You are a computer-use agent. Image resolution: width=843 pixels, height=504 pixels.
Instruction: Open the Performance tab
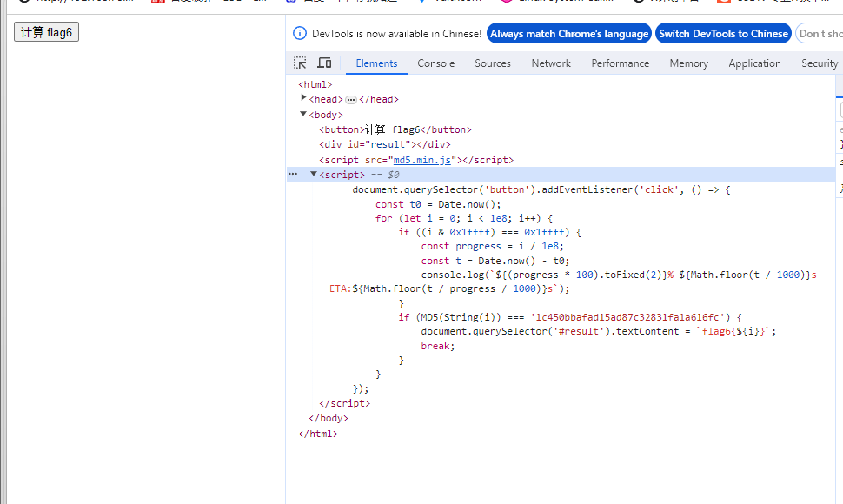(621, 63)
